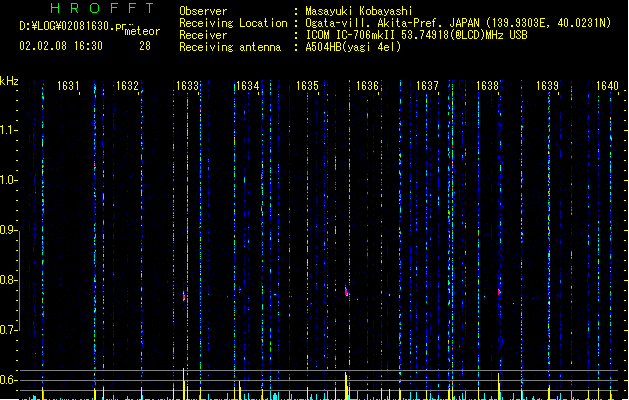The image size is (629, 400).
Task: Select observer name Masayuki Kobayashi
Action: pyautogui.click(x=358, y=11)
